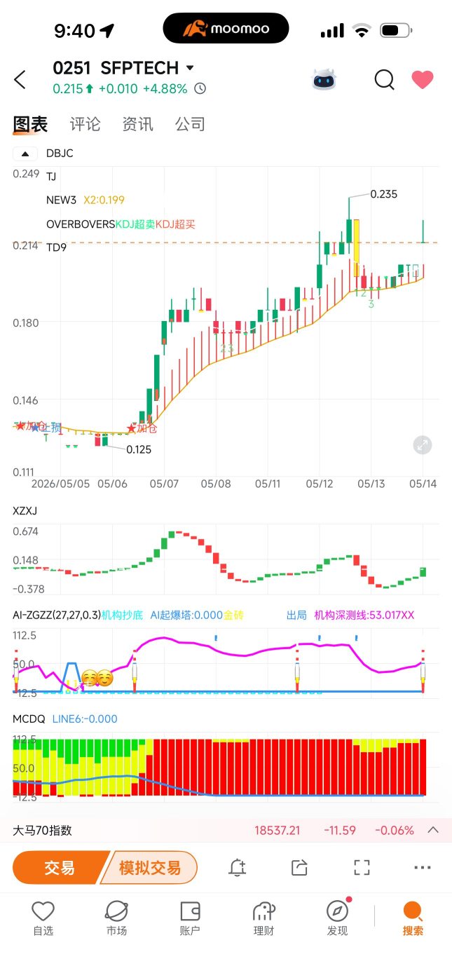
Task: Switch to the 资讯 tab
Action: click(137, 125)
